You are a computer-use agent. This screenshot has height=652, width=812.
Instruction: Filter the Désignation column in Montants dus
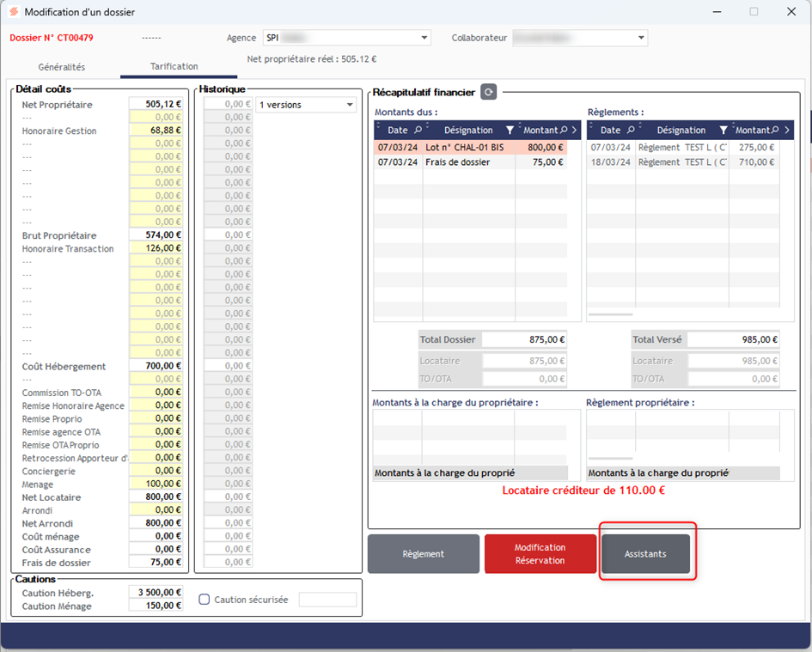[x=510, y=130]
